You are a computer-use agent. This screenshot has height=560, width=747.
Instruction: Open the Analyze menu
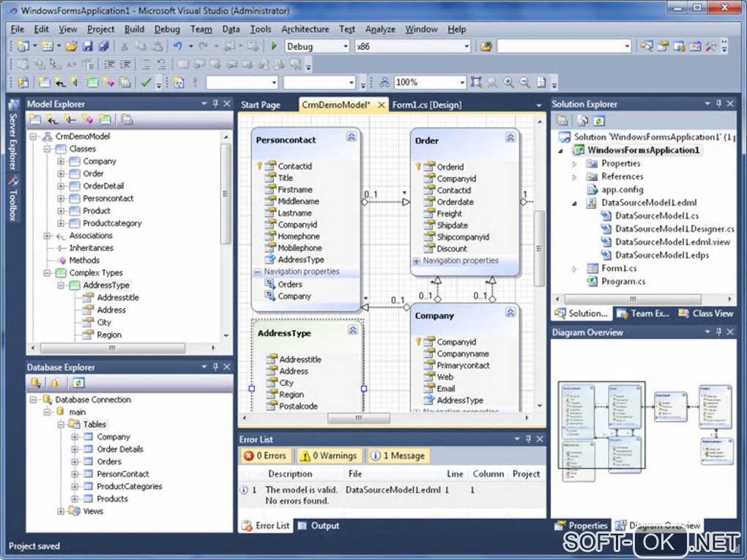[x=380, y=29]
